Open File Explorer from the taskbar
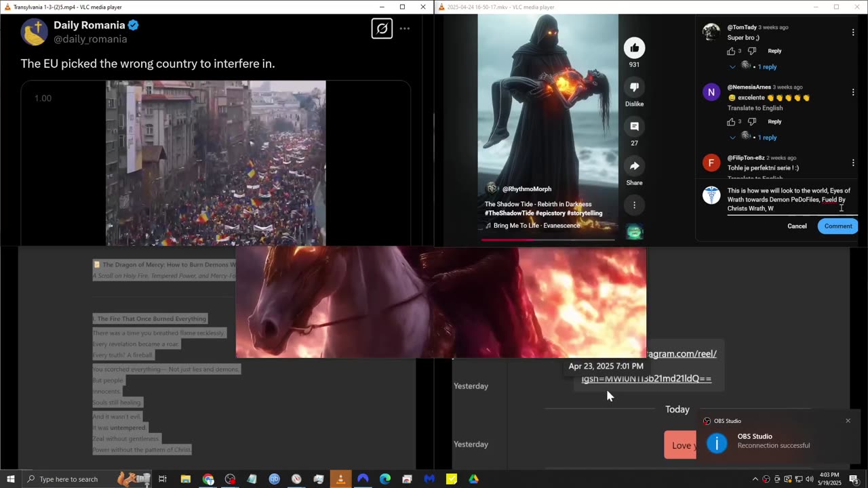868x488 pixels. (185, 479)
